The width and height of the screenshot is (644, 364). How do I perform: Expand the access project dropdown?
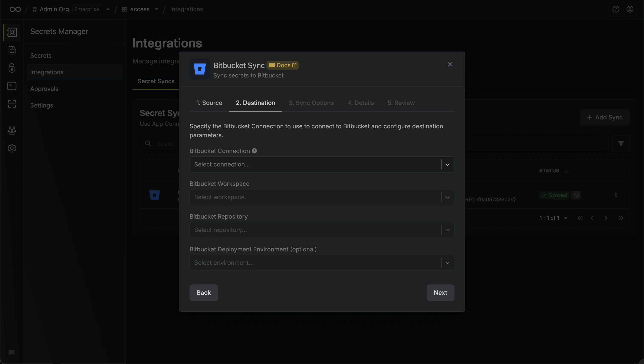point(156,10)
